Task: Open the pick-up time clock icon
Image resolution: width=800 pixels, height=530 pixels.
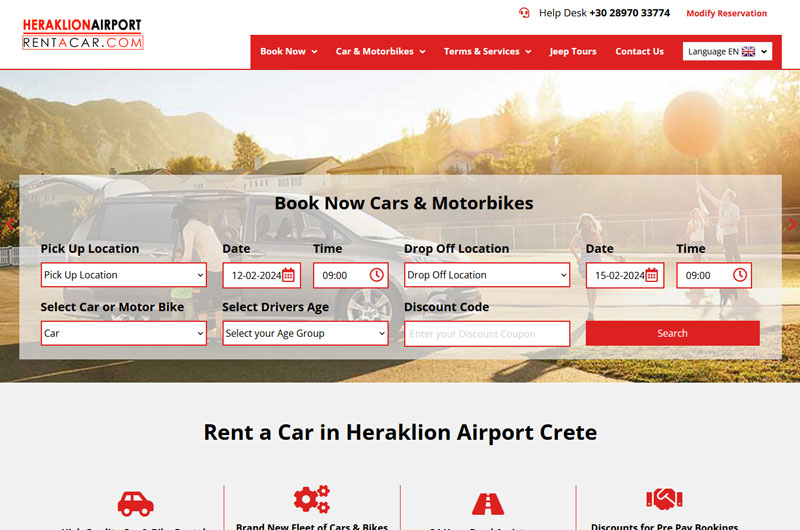Action: click(x=377, y=275)
